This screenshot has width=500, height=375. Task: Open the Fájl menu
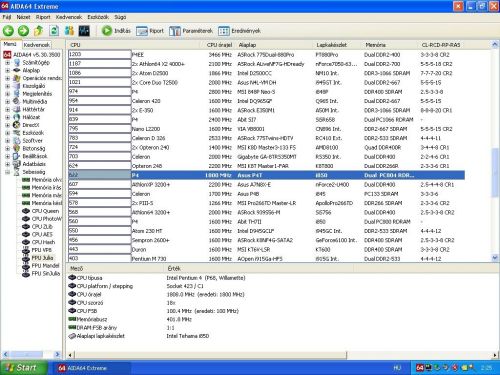pos(7,17)
